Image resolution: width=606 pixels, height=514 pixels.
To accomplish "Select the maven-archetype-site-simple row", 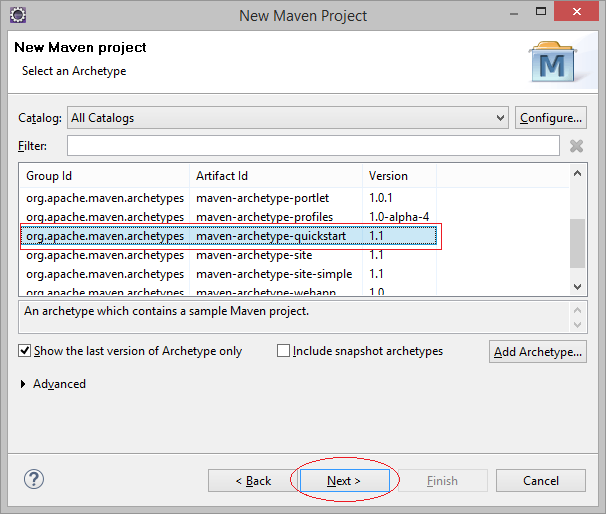I will (228, 274).
